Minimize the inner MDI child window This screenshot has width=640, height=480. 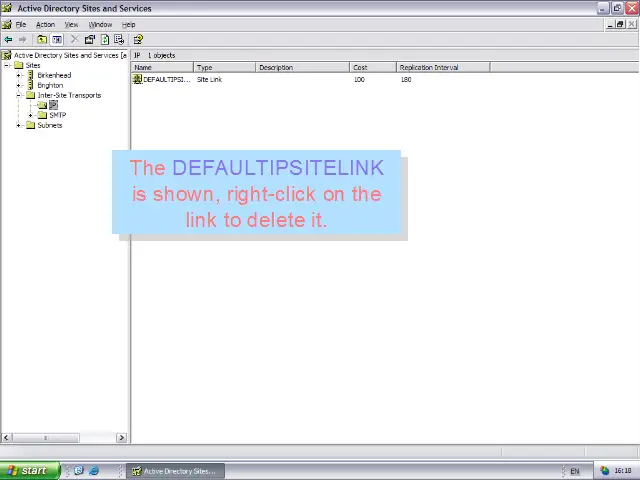(610, 24)
